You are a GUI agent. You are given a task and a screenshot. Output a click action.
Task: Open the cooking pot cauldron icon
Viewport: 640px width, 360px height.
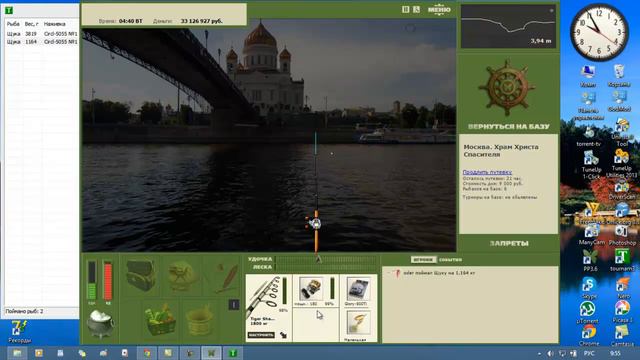100,323
